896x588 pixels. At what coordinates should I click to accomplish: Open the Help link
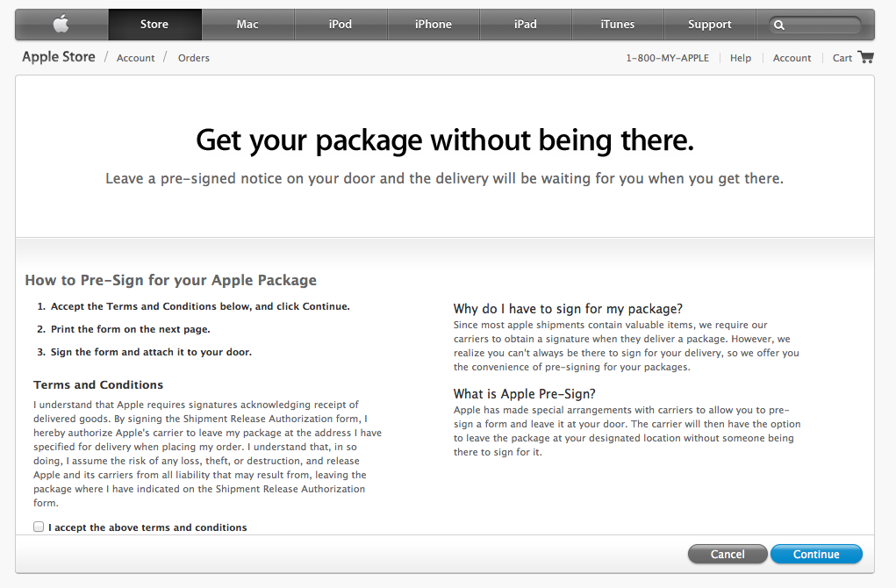741,58
